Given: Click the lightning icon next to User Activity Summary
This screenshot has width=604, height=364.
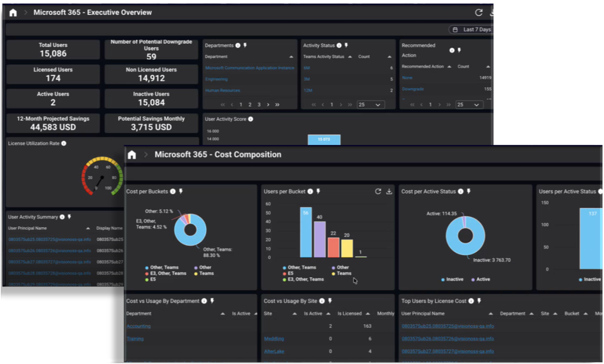Looking at the screenshot, I should point(69,217).
